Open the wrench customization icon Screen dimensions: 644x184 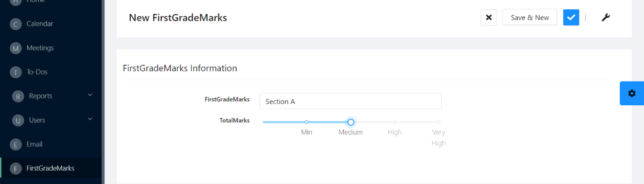606,18
